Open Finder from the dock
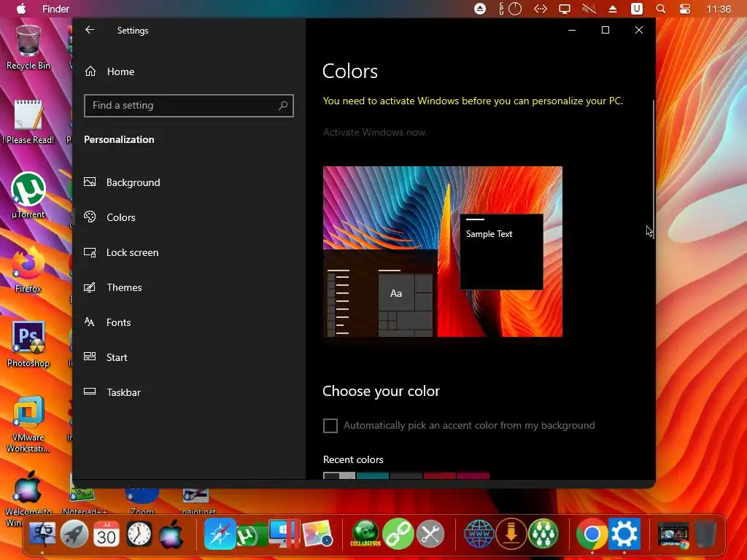Screen dimensions: 747x560 42,534
